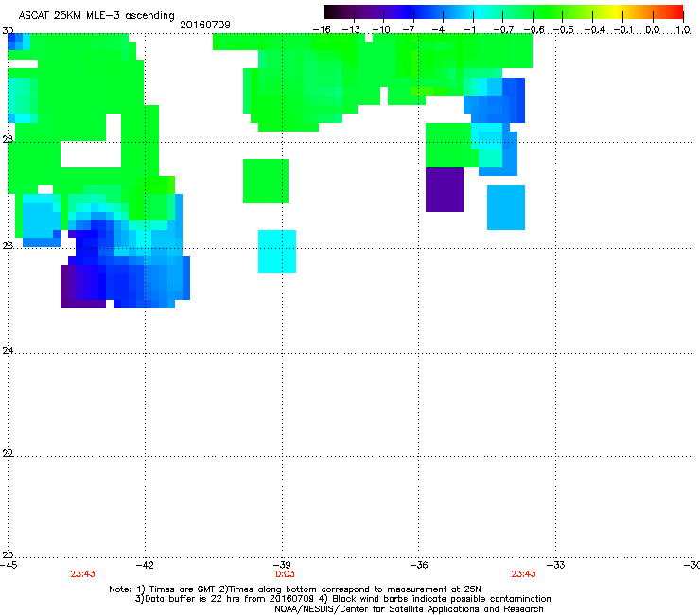Click the -0.1 color scale label
The height and width of the screenshot is (615, 700).
pos(624,30)
